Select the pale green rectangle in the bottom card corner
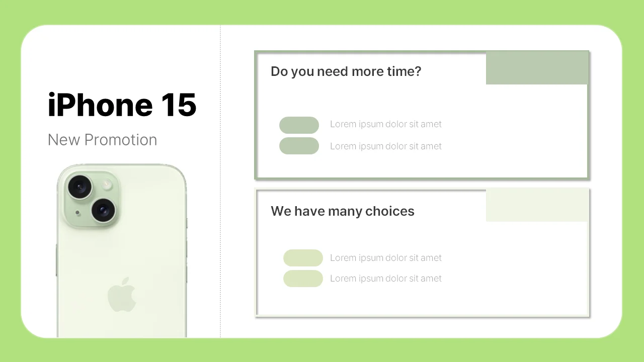Viewport: 644px width, 362px height. point(537,205)
